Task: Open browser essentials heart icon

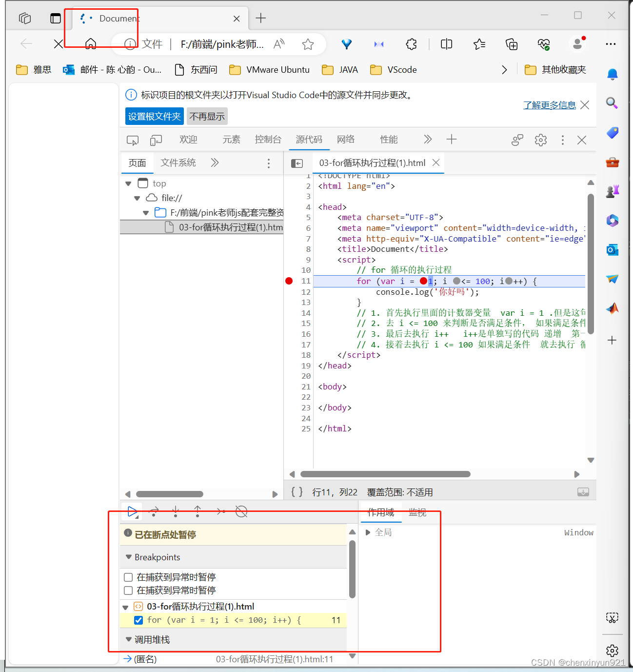Action: (x=544, y=44)
